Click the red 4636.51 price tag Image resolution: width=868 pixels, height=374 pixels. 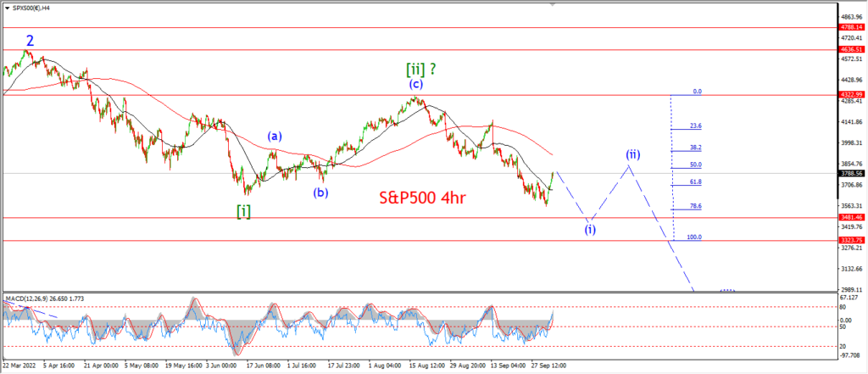click(x=851, y=49)
